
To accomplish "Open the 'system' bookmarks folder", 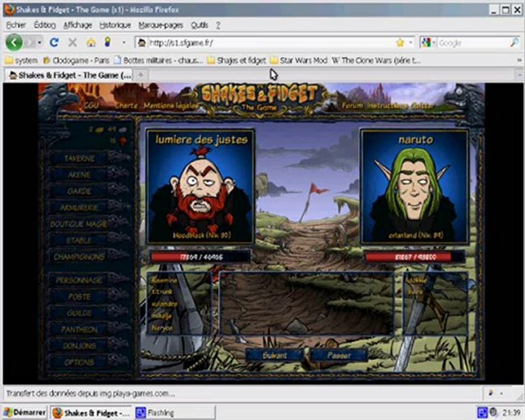I will [22, 61].
